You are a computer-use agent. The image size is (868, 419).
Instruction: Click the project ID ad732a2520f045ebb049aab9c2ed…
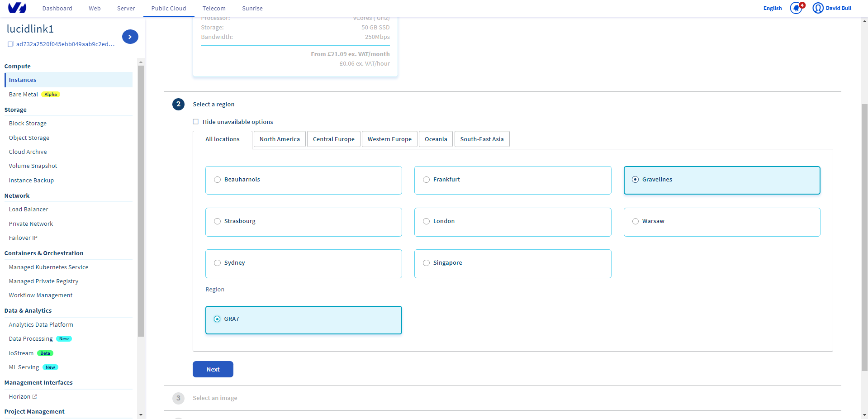(65, 44)
